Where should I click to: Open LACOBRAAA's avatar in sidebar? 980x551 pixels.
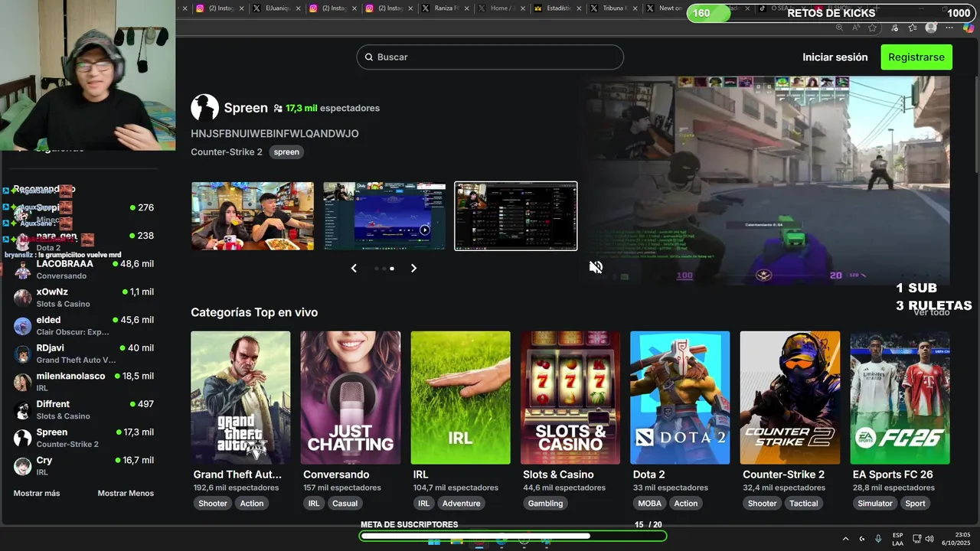click(x=23, y=269)
